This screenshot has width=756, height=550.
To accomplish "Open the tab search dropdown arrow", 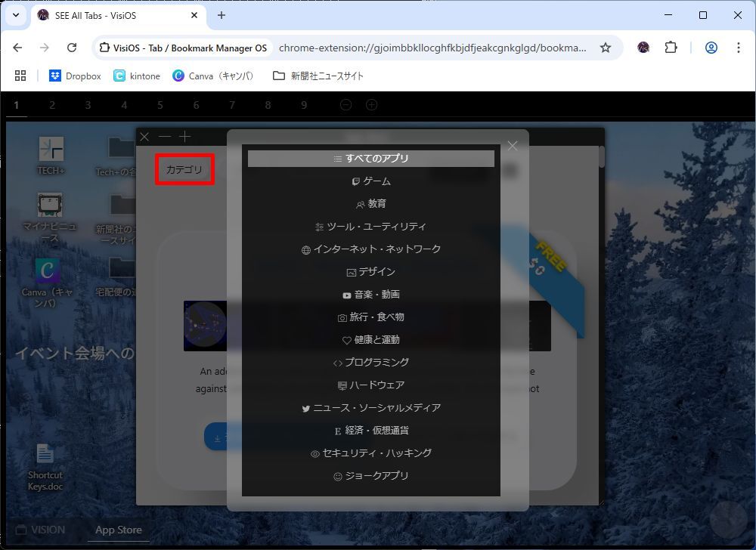I will pos(16,15).
